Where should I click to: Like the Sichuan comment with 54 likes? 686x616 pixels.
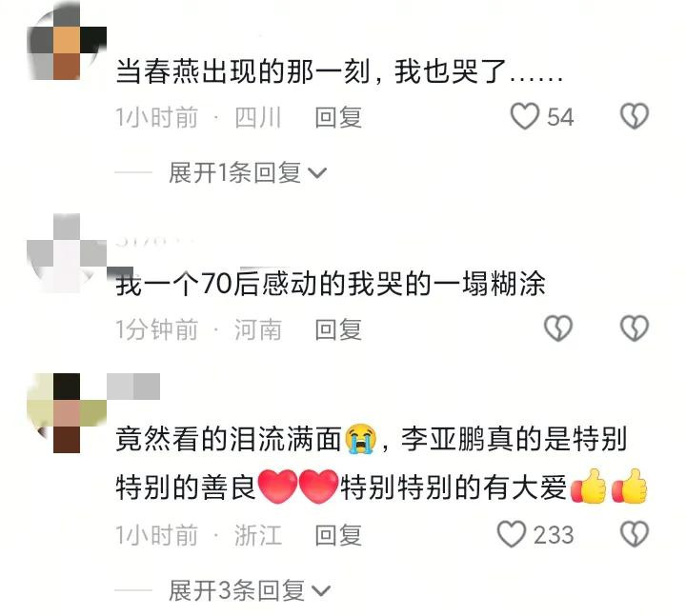tap(525, 116)
